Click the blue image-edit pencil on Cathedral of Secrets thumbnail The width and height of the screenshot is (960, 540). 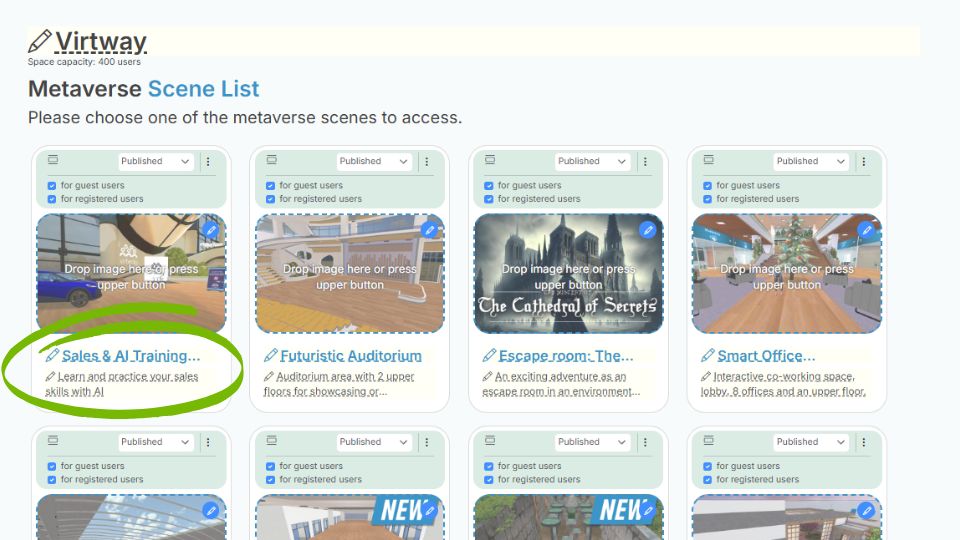pos(648,230)
